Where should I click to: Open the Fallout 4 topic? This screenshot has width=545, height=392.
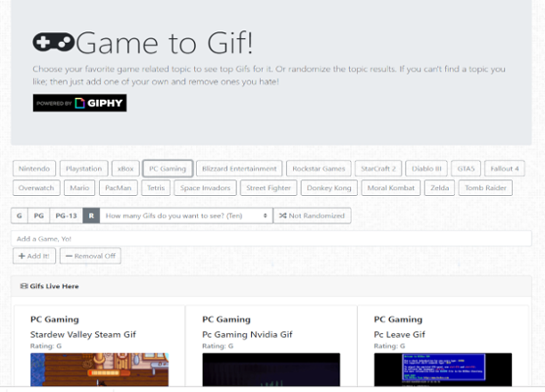click(x=505, y=168)
